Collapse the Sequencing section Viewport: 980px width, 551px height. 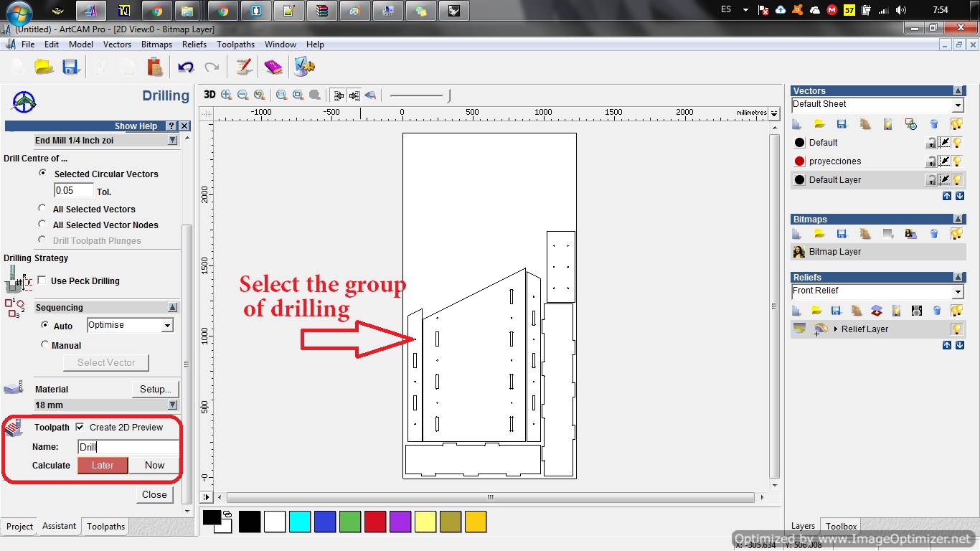point(172,307)
